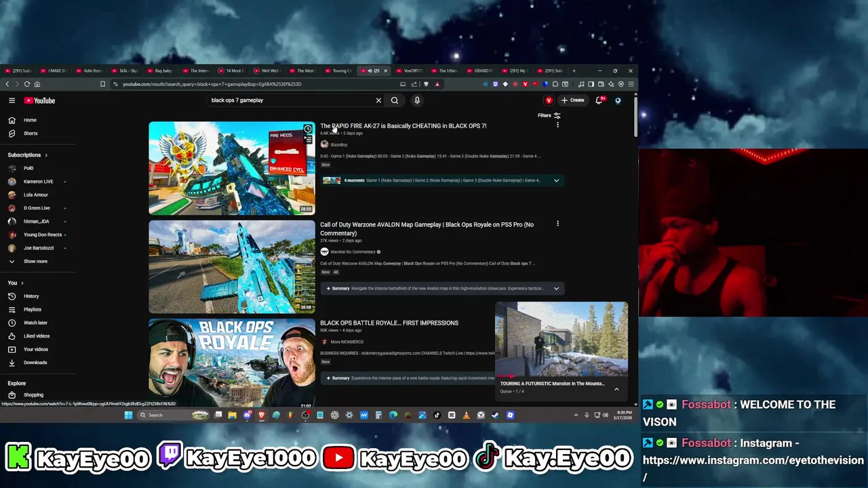
Task: Open the browser main menu
Action: click(631, 84)
